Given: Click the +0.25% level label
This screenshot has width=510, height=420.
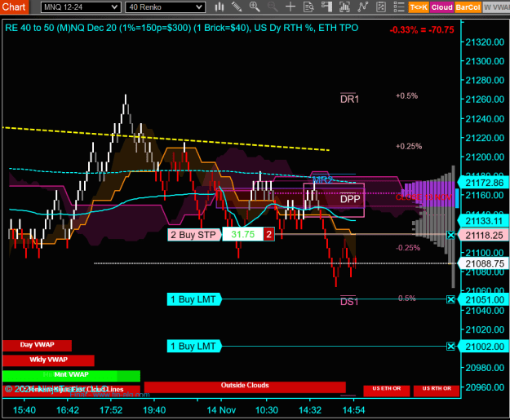Looking at the screenshot, I should pyautogui.click(x=409, y=146).
